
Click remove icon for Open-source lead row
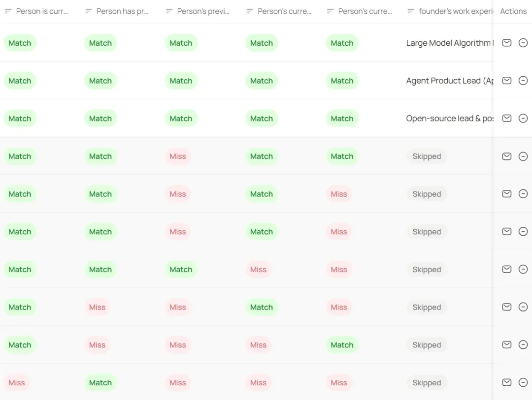point(523,118)
